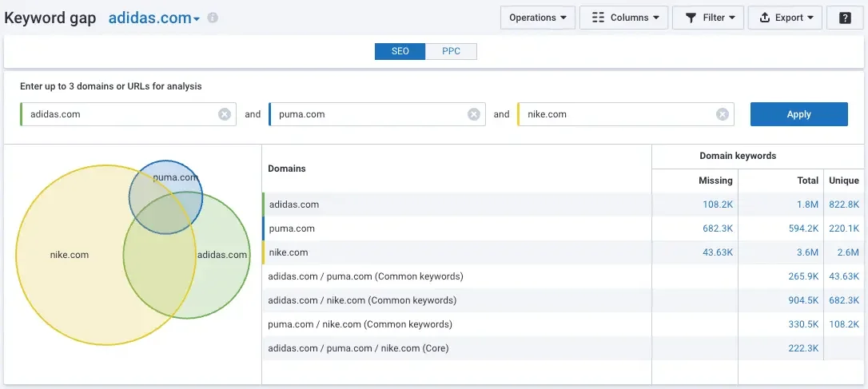This screenshot has width=868, height=389.
Task: Open adidas.com unique keywords 822.8K
Action: point(844,204)
